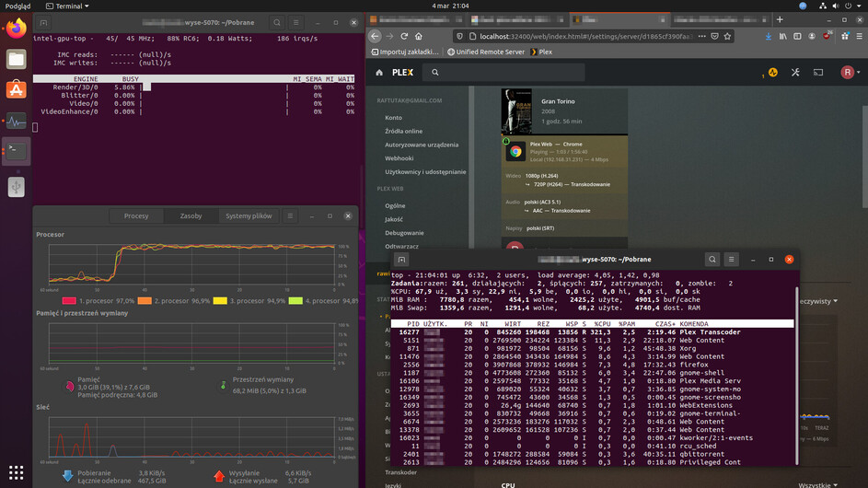Expand the Plex user avatar menu

tap(849, 73)
